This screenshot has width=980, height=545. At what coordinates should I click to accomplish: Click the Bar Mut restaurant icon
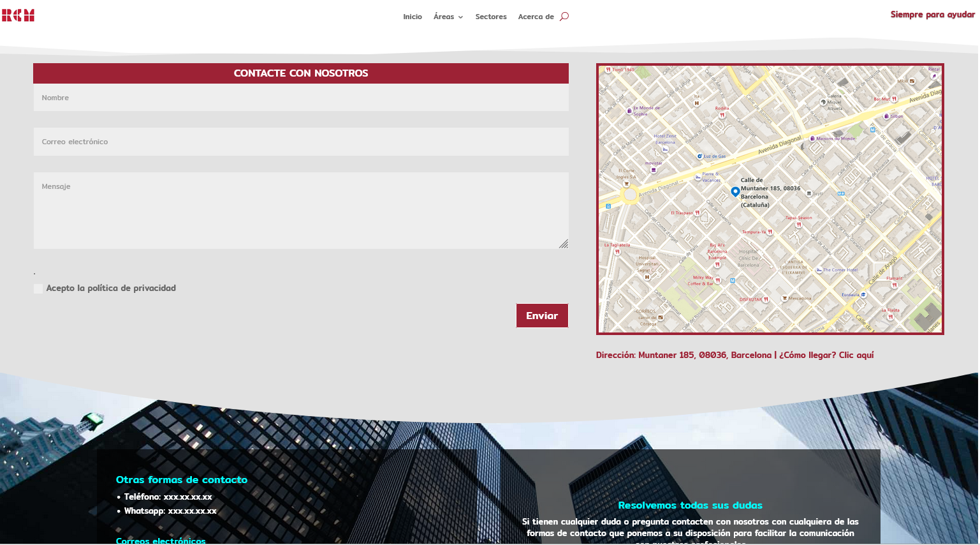click(895, 99)
